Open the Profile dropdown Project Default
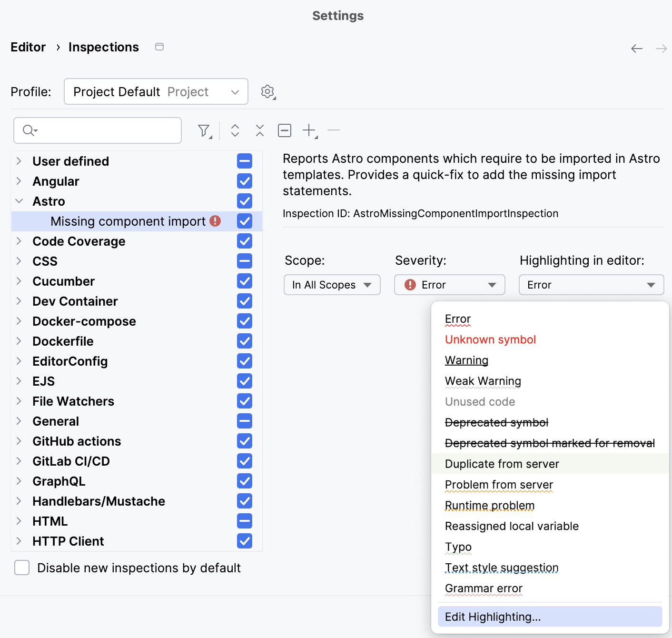This screenshot has height=638, width=672. [156, 92]
